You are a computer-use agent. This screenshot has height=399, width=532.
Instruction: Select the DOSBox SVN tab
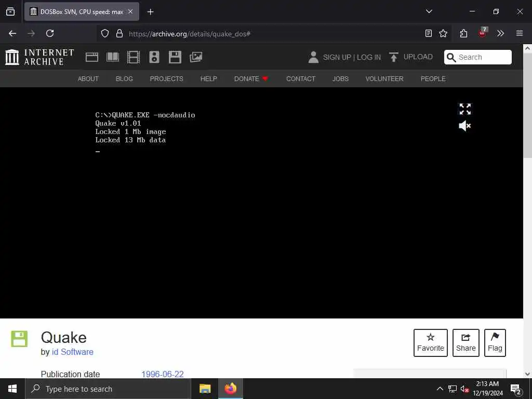click(x=82, y=11)
